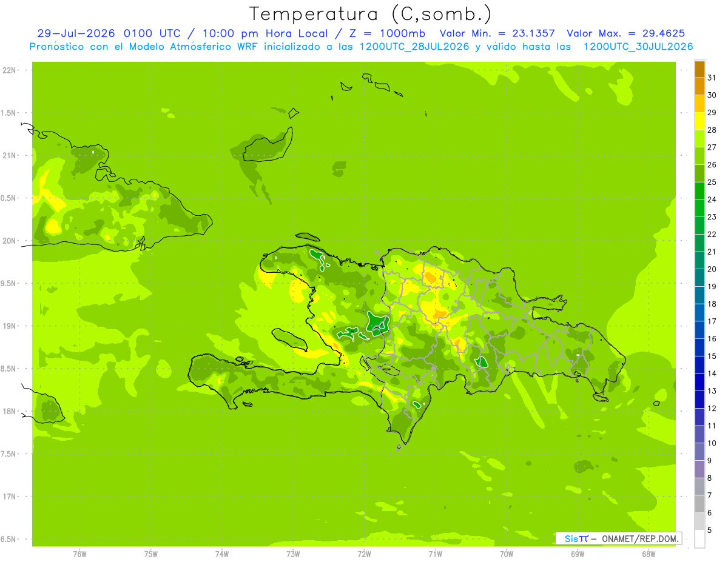
Task: Click the 68W longitude axis label
Action: 649,555
